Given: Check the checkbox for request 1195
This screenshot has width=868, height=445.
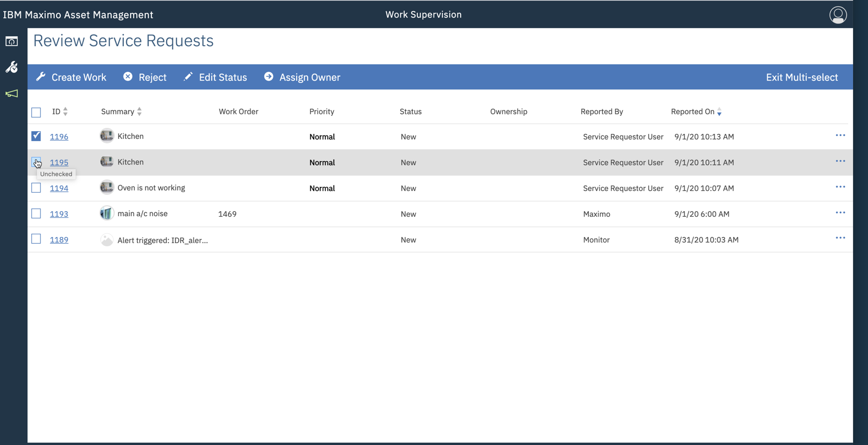Looking at the screenshot, I should click(x=36, y=162).
